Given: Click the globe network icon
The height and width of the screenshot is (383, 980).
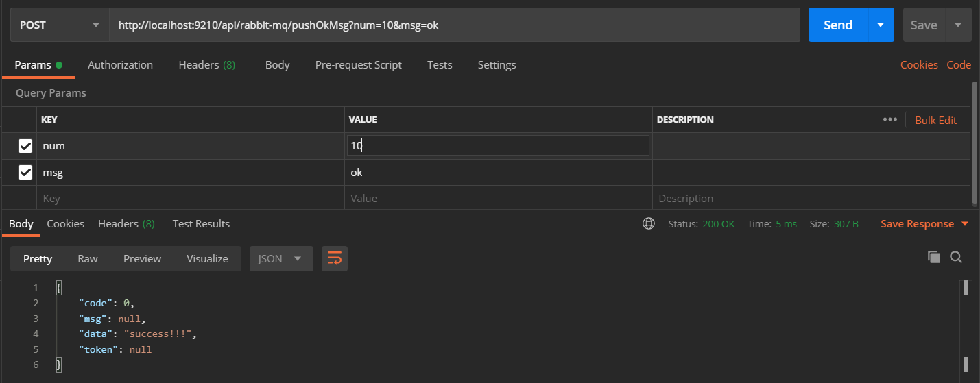Looking at the screenshot, I should [648, 224].
